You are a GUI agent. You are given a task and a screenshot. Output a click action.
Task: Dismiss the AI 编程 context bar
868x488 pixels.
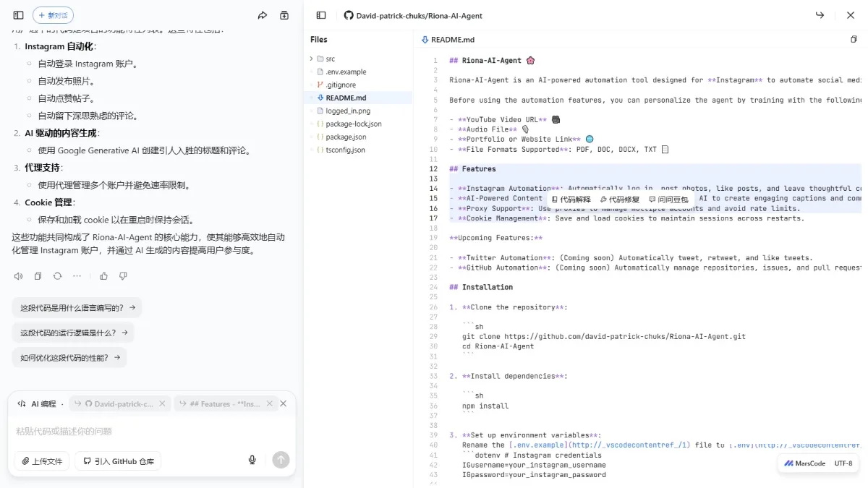(284, 403)
